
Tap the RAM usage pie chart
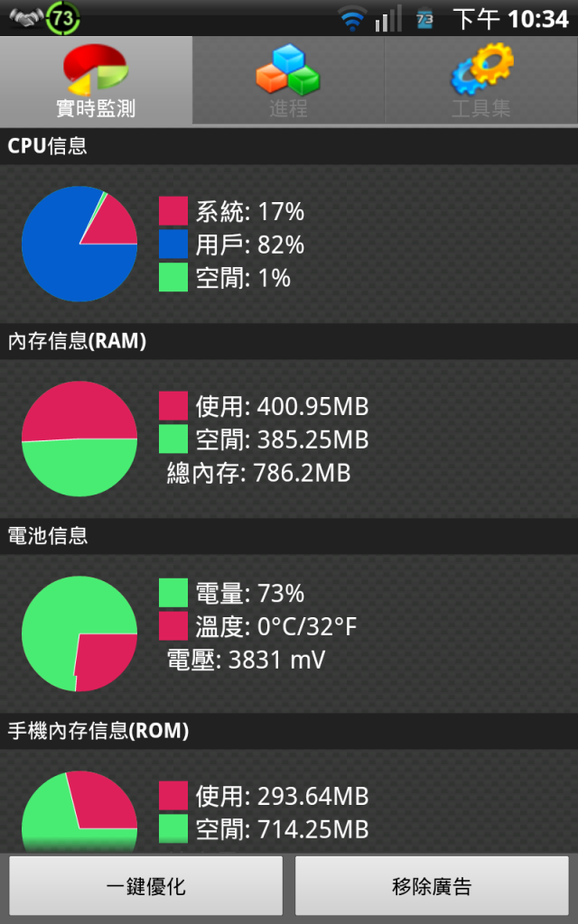tap(79, 439)
